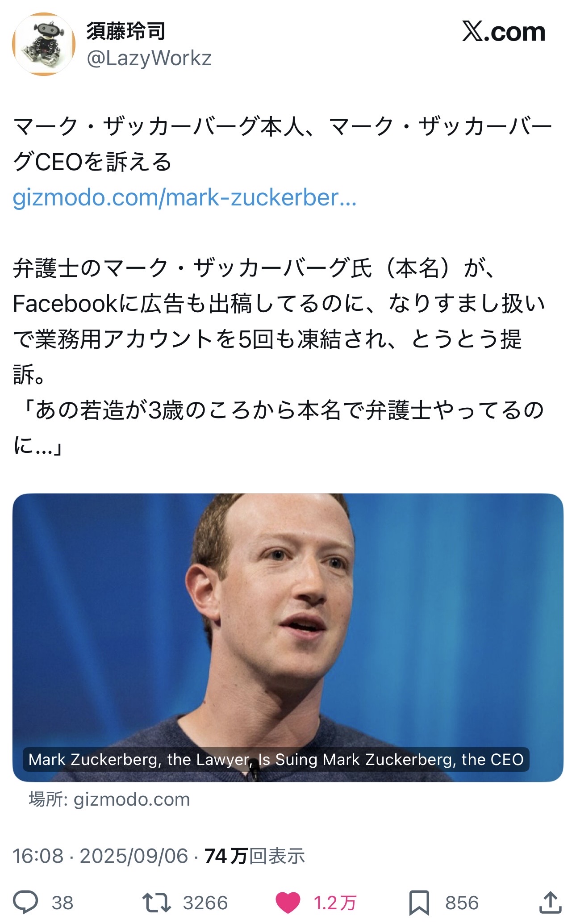Show the 856 bookmarks count

pos(462,903)
